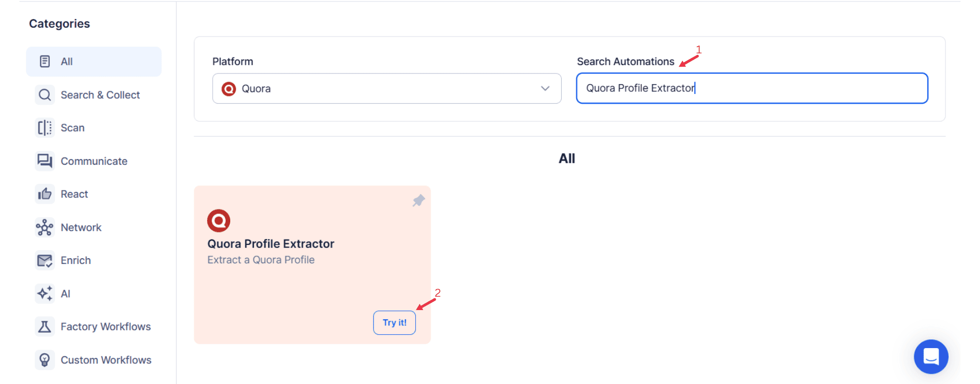The width and height of the screenshot is (980, 384).
Task: Click the Search & Collect magnifier icon
Action: (45, 95)
